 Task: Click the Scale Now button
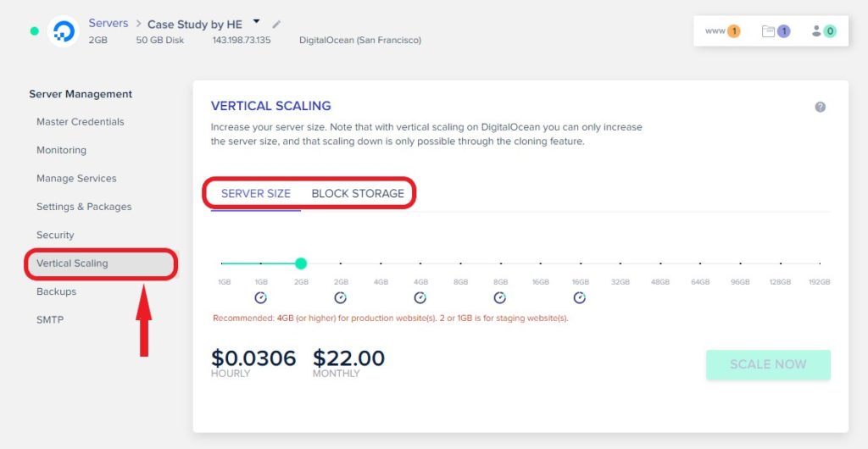click(768, 364)
